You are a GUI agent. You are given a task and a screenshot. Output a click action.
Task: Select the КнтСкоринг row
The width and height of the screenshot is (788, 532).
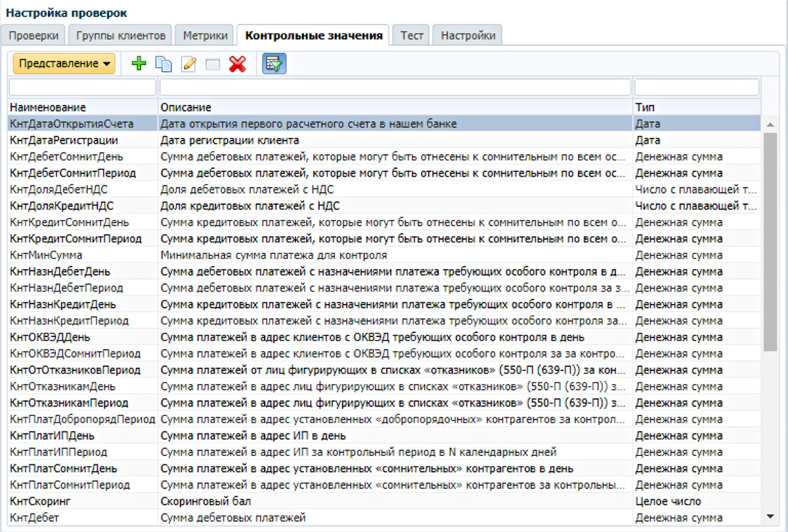click(x=41, y=502)
